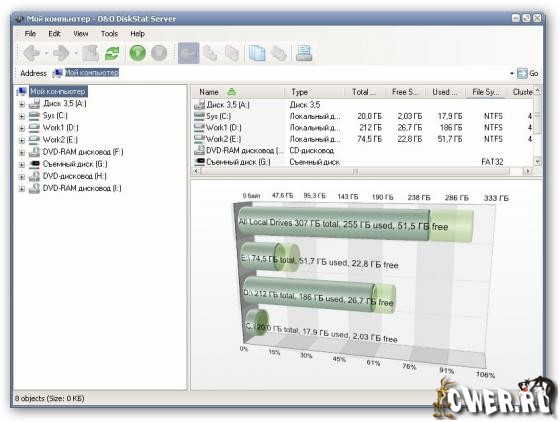This screenshot has width=560, height=422.
Task: Click the blue stacked pages toolbar icon
Action: pyautogui.click(x=257, y=53)
